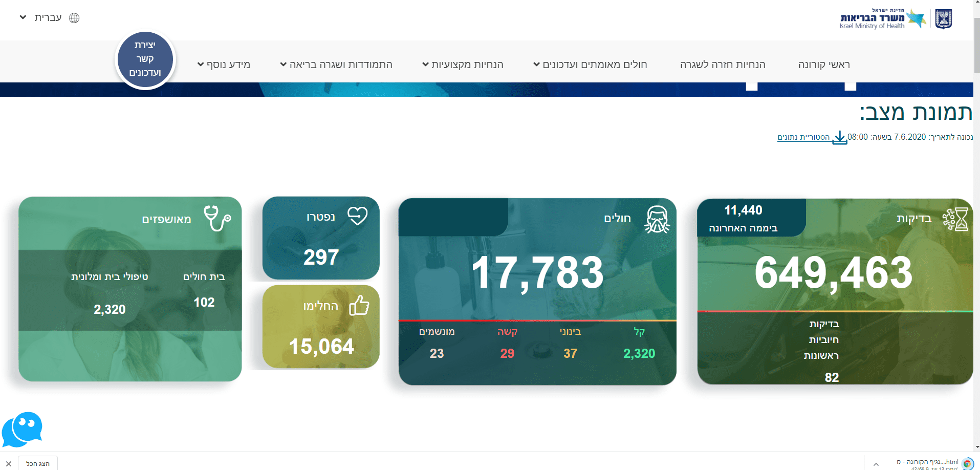The width and height of the screenshot is (980, 470).
Task: Expand options arrow for downloaded html file
Action: point(876,464)
